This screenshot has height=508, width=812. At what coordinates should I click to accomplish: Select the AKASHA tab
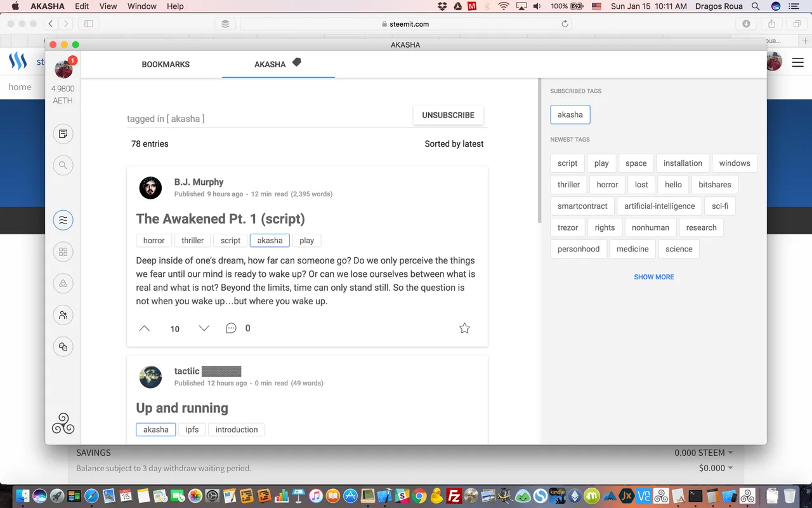(270, 64)
